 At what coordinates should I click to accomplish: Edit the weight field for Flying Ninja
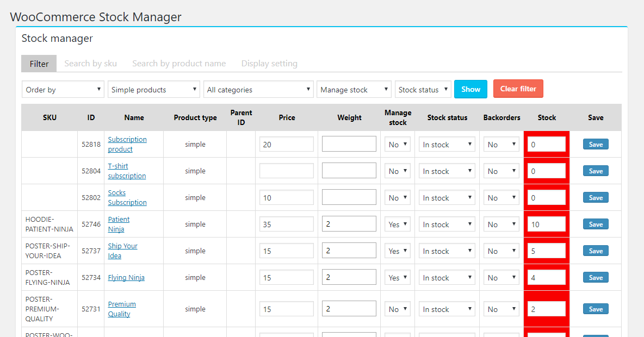click(349, 277)
